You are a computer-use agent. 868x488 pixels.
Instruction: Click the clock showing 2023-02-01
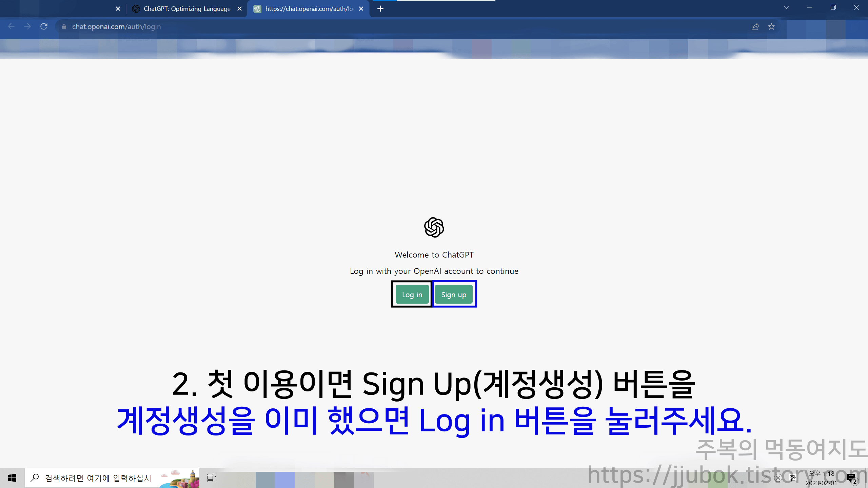point(821,478)
